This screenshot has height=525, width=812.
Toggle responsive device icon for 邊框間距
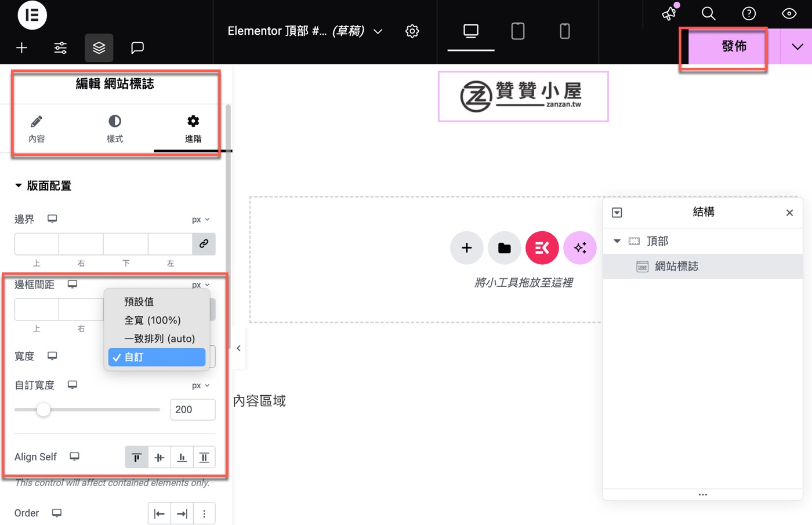(72, 284)
